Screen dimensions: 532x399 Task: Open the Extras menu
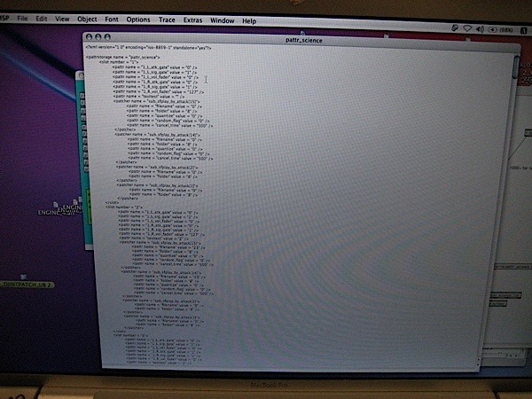pos(193,20)
